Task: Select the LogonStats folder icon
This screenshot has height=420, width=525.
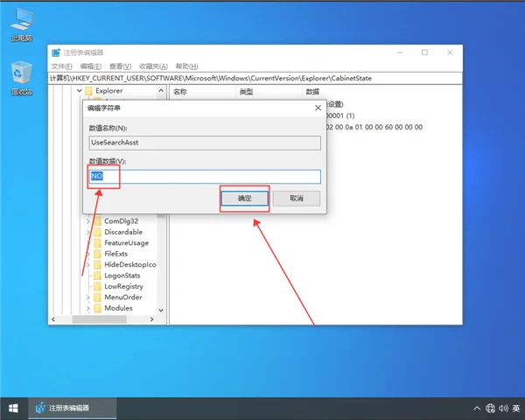Action: pos(97,276)
